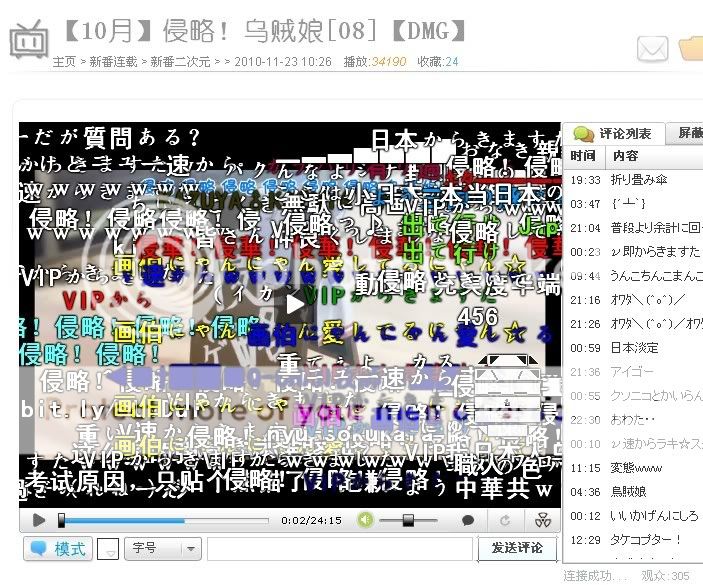Screen dimensions: 703x585
Task: Click the 观众:305 viewer count text
Action: [665, 576]
